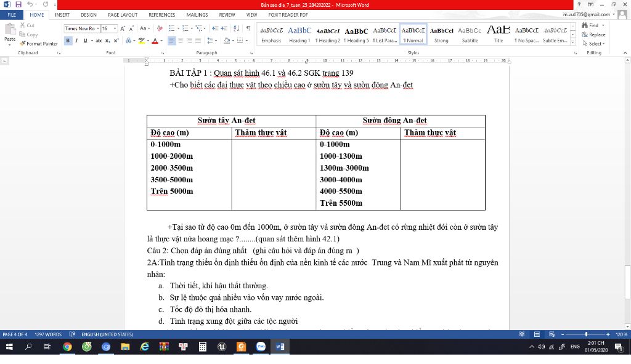Toggle Italic formatting

[76, 41]
